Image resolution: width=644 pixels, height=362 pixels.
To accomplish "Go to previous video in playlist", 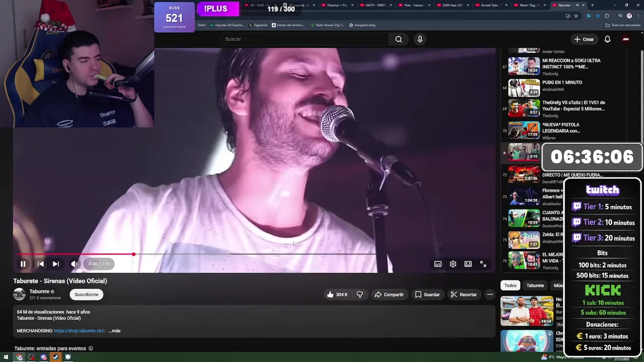I will click(41, 264).
